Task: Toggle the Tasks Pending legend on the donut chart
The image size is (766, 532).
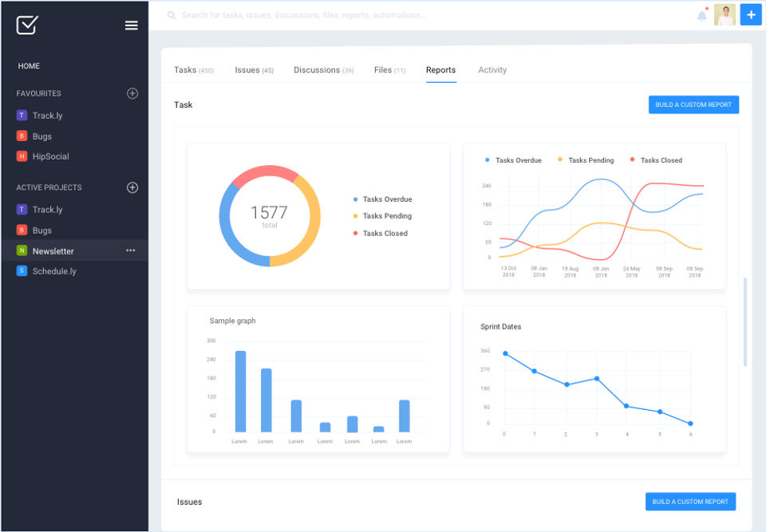Action: pyautogui.click(x=382, y=216)
